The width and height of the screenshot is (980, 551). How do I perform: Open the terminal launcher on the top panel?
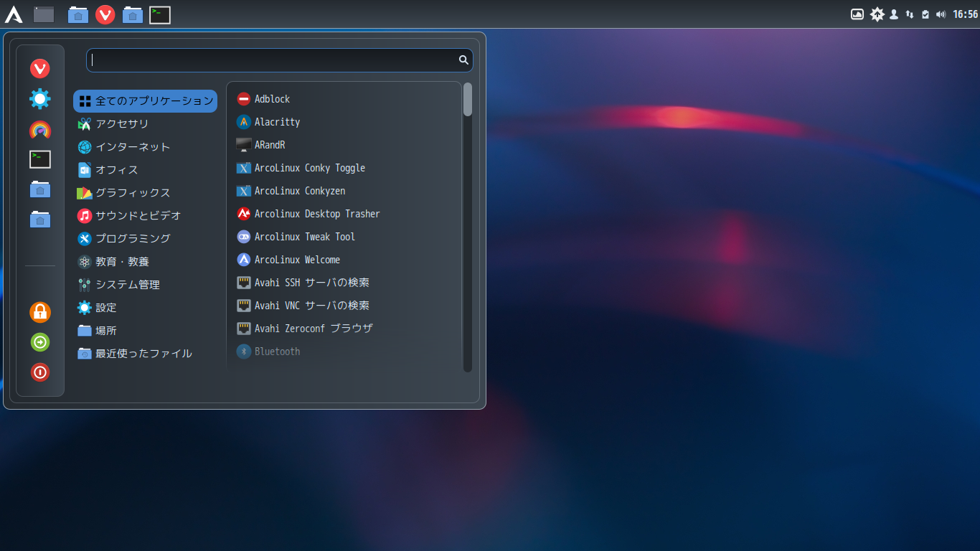(160, 14)
